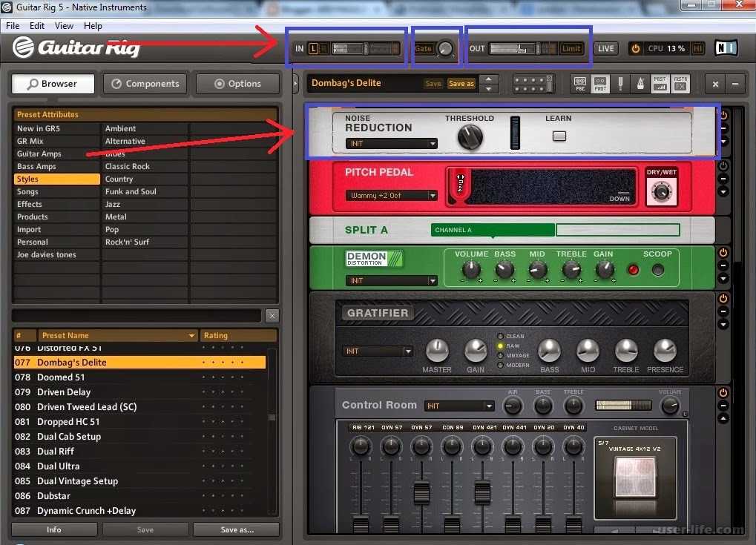This screenshot has width=756, height=545.
Task: Select the Clean mode on Gratifier
Action: (500, 337)
